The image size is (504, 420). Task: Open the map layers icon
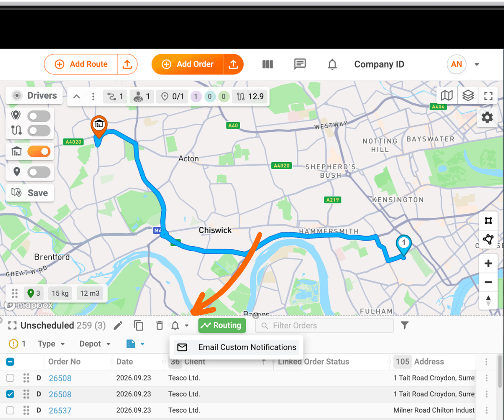tap(468, 95)
